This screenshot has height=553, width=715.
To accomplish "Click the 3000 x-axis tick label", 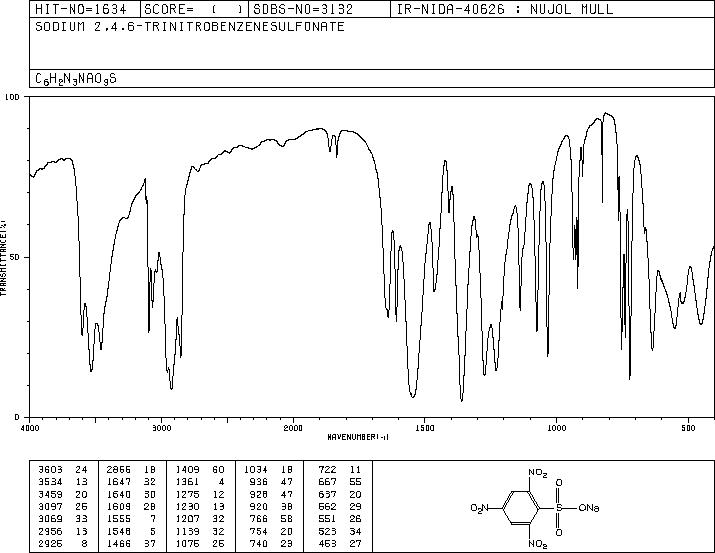I will point(161,428).
